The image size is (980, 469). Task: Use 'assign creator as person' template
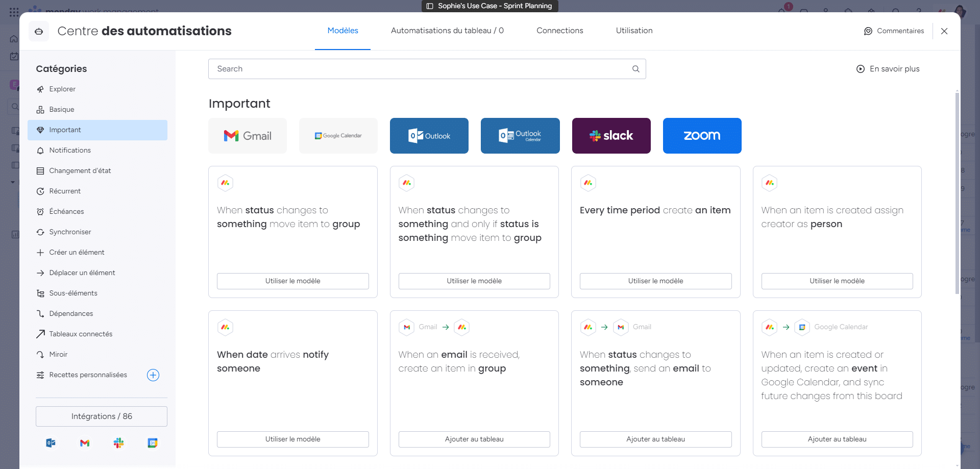[837, 281]
